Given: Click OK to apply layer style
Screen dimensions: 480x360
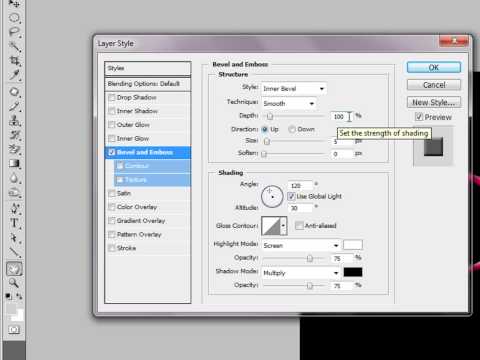Looking at the screenshot, I should [434, 67].
